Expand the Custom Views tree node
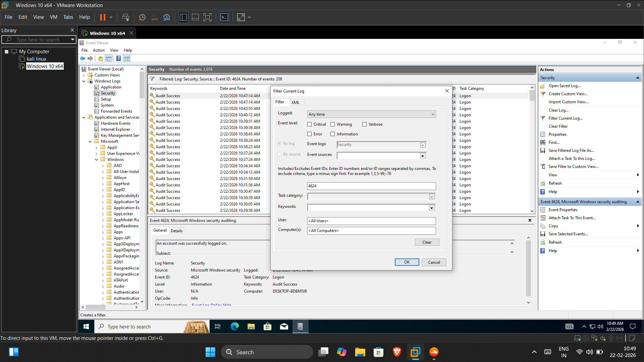 coord(84,75)
